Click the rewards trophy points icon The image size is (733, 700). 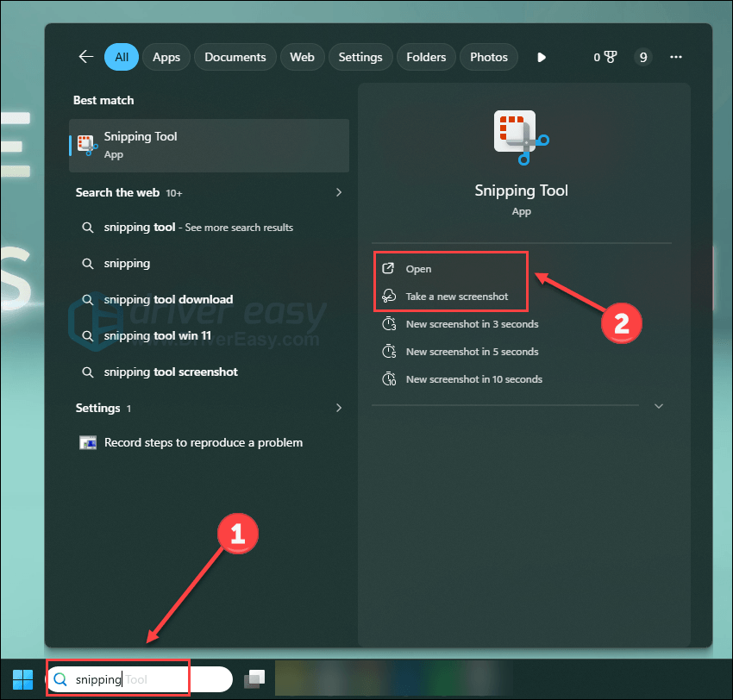pos(605,57)
